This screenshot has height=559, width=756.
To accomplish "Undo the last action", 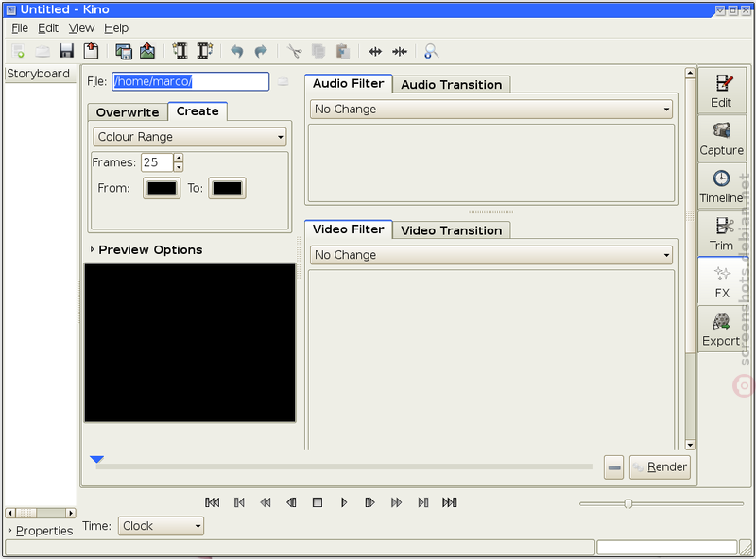I will coord(237,51).
